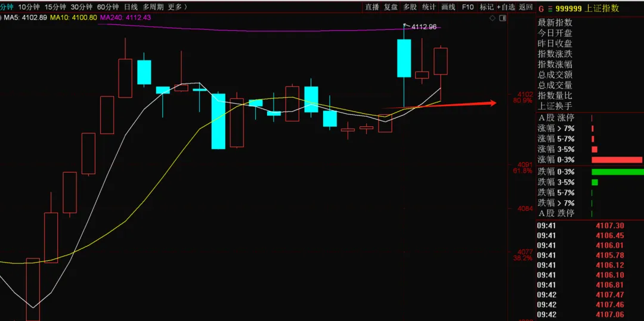644x321 pixels.
Task: Select the 4106.10 tick entry
Action: 610,275
